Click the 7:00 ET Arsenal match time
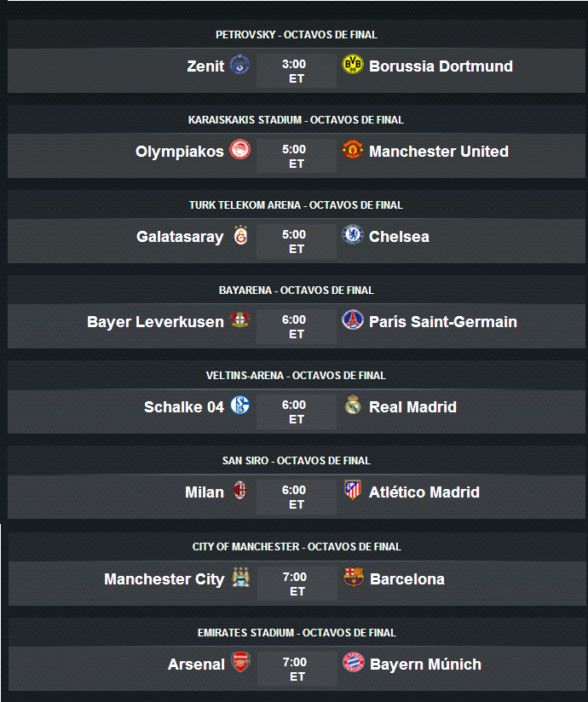 click(x=297, y=669)
